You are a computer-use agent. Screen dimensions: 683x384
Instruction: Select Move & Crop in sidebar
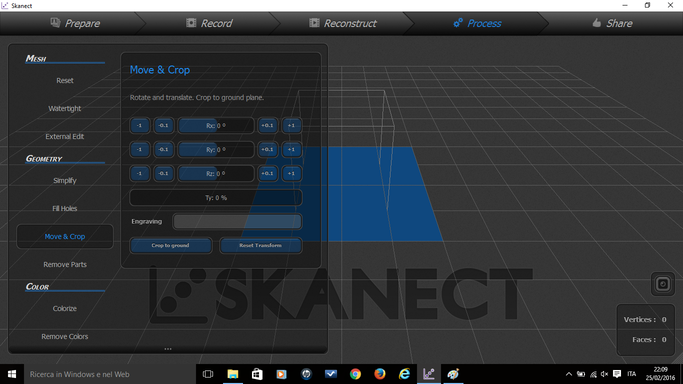(x=64, y=236)
